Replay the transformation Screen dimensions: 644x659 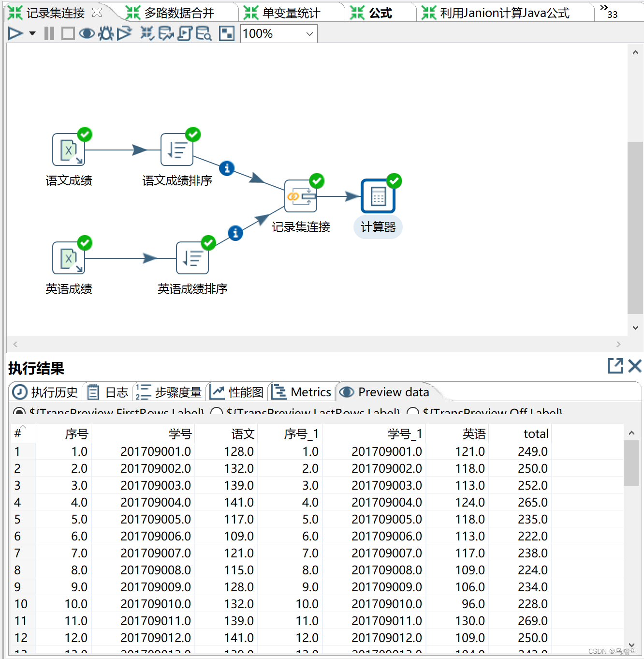(125, 33)
